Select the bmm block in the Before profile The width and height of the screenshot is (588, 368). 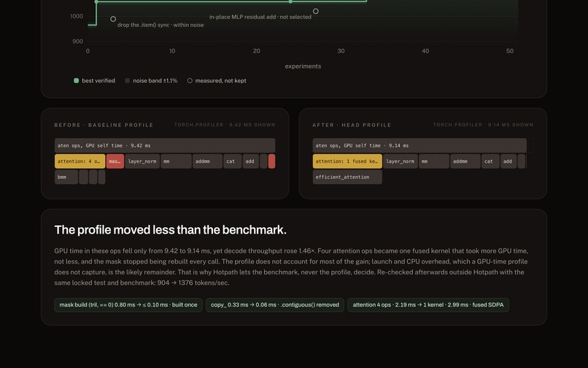point(66,177)
